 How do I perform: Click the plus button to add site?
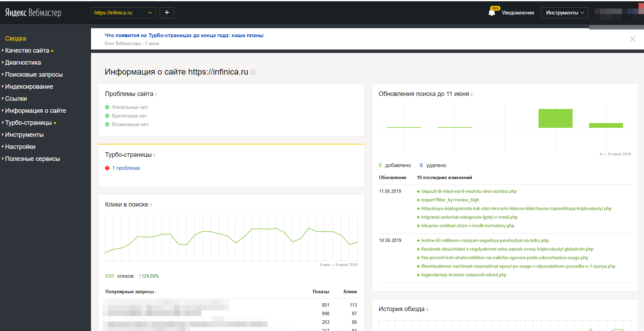coord(167,13)
